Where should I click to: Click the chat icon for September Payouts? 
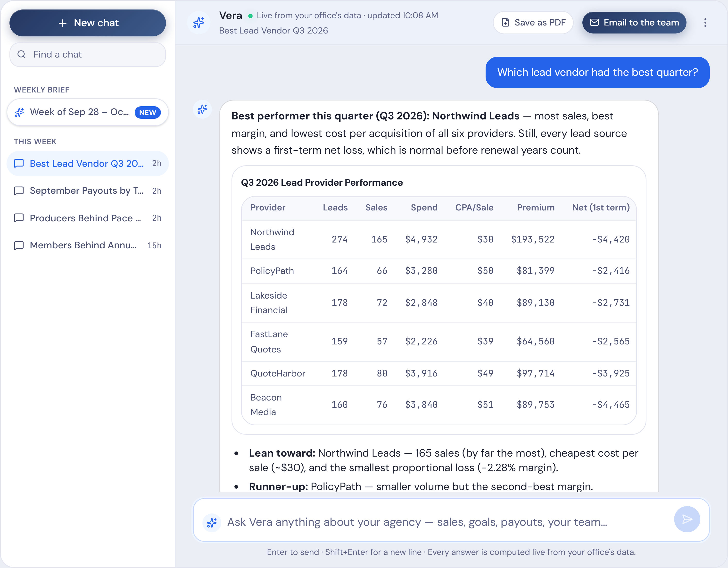coord(19,191)
